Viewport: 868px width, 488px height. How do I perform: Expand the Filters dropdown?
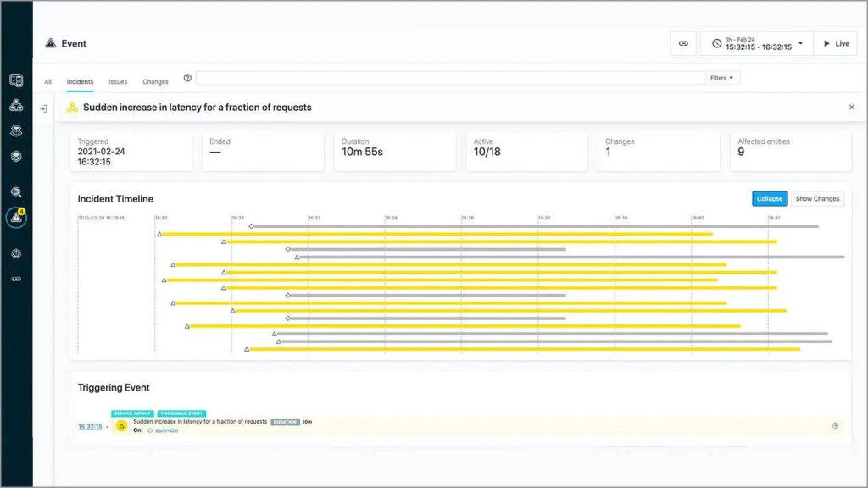tap(723, 78)
